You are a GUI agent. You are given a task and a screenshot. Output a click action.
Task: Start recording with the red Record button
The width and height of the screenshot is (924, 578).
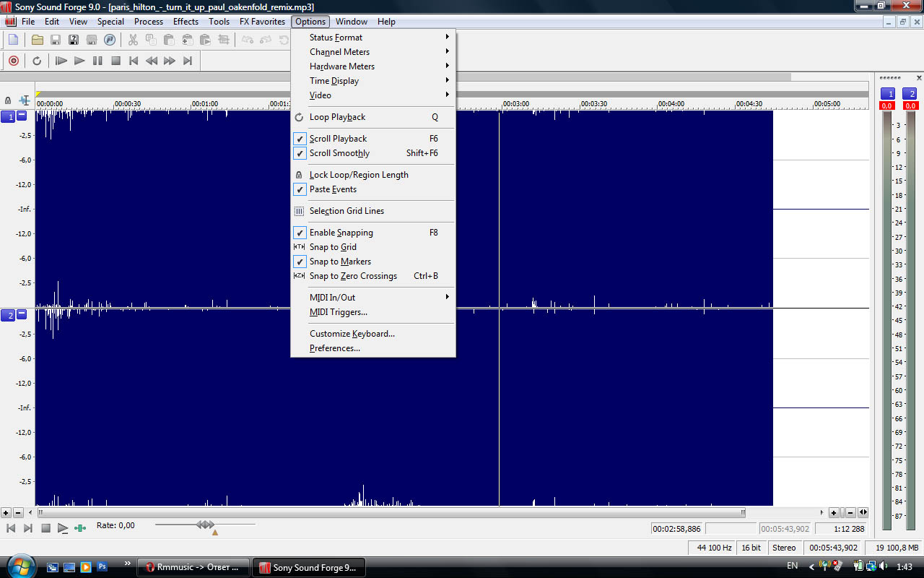point(14,61)
